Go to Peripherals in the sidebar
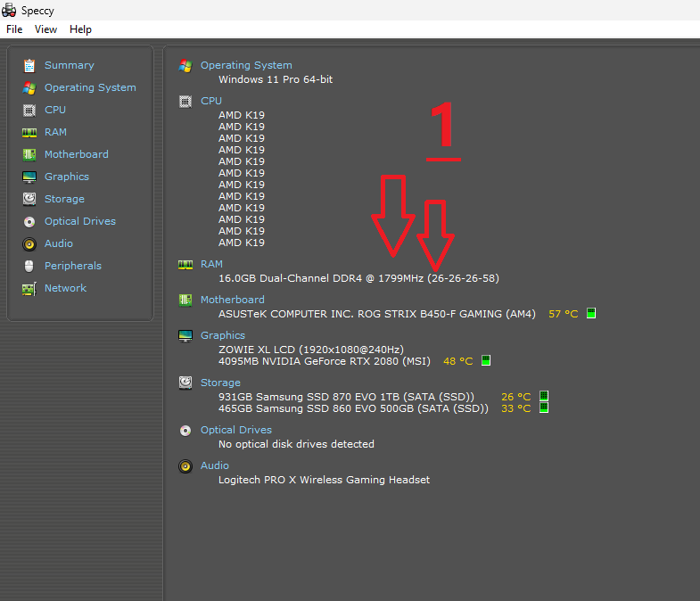700x601 pixels. coord(73,266)
